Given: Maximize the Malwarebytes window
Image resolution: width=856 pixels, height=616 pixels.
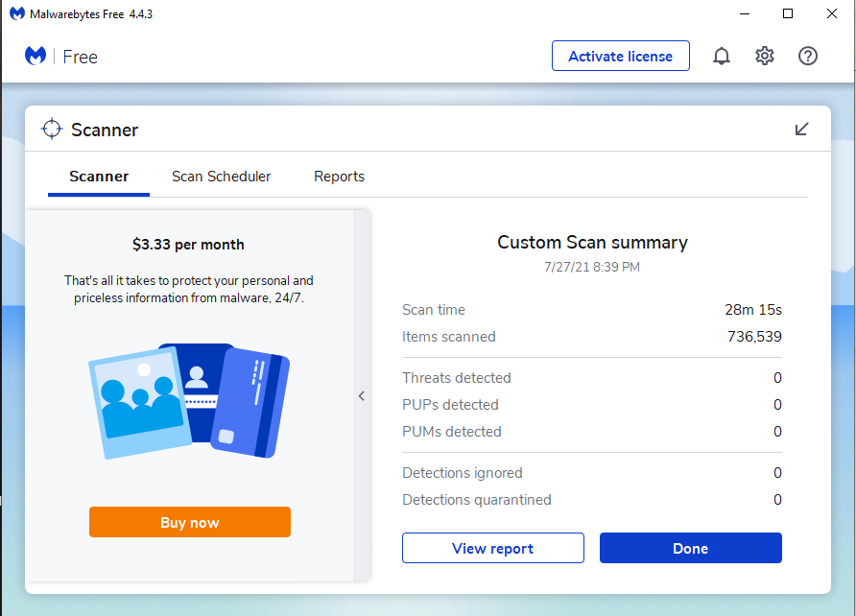Looking at the screenshot, I should [788, 13].
